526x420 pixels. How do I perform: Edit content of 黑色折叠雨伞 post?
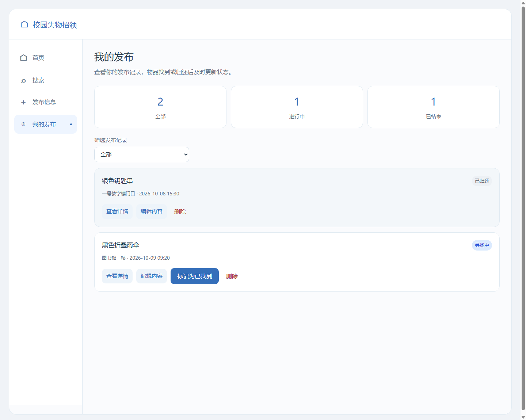152,276
